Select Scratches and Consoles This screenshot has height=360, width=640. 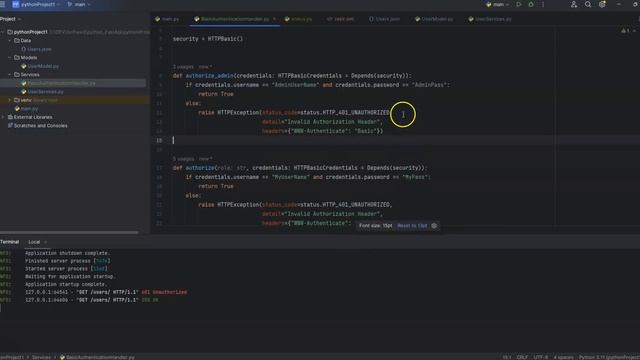point(40,126)
